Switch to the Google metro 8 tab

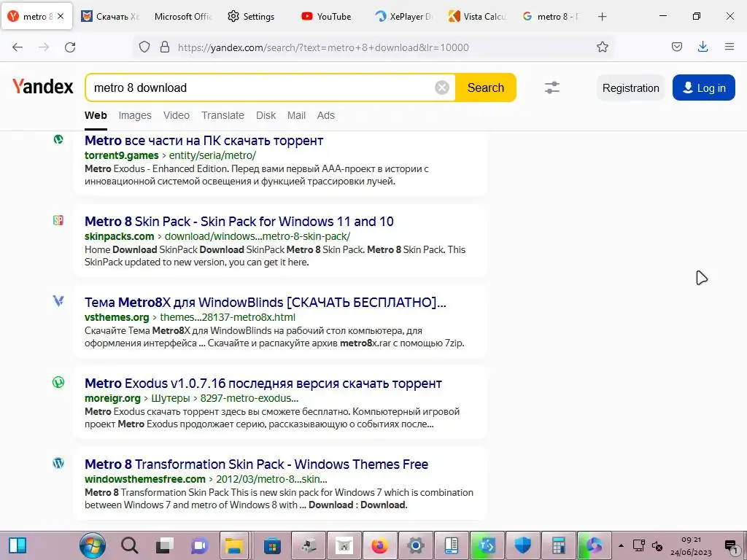tap(550, 17)
